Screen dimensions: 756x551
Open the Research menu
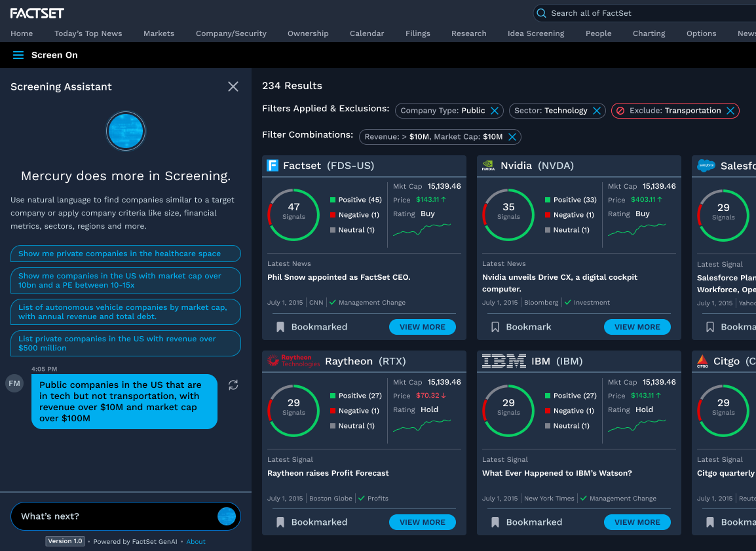[468, 33]
